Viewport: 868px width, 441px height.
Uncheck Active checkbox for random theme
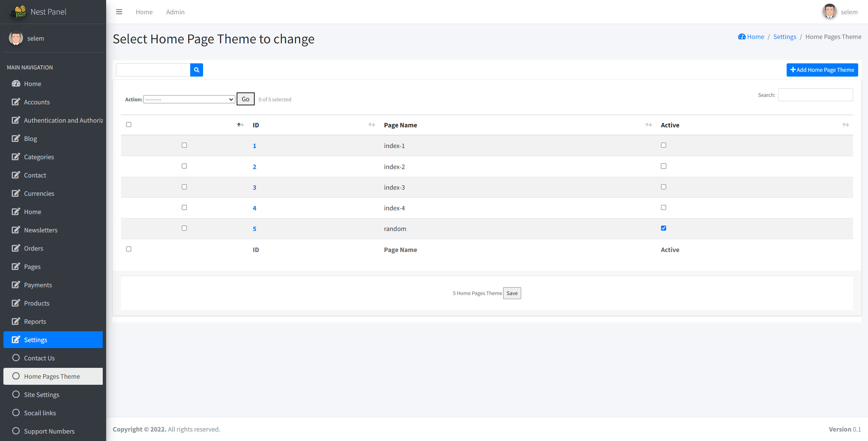tap(664, 228)
